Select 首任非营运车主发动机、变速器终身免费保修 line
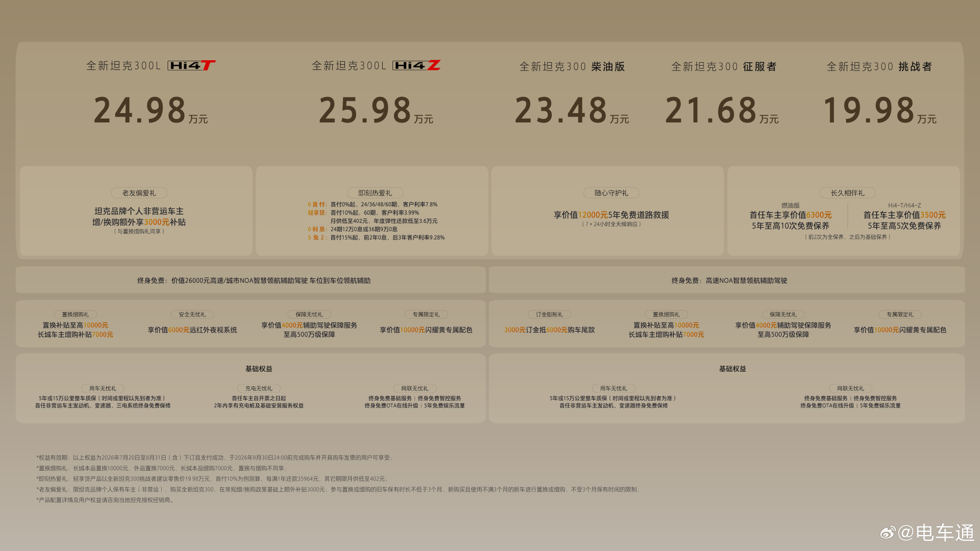This screenshot has width=980, height=551. (613, 406)
